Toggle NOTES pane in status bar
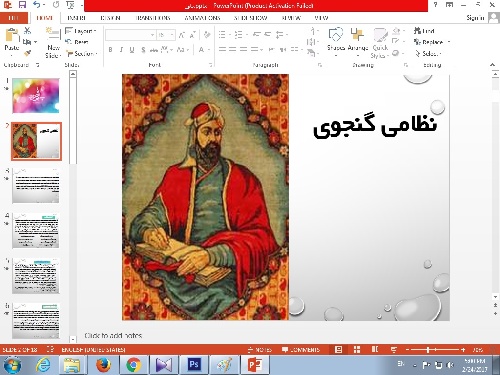The image size is (500, 375). 260,350
